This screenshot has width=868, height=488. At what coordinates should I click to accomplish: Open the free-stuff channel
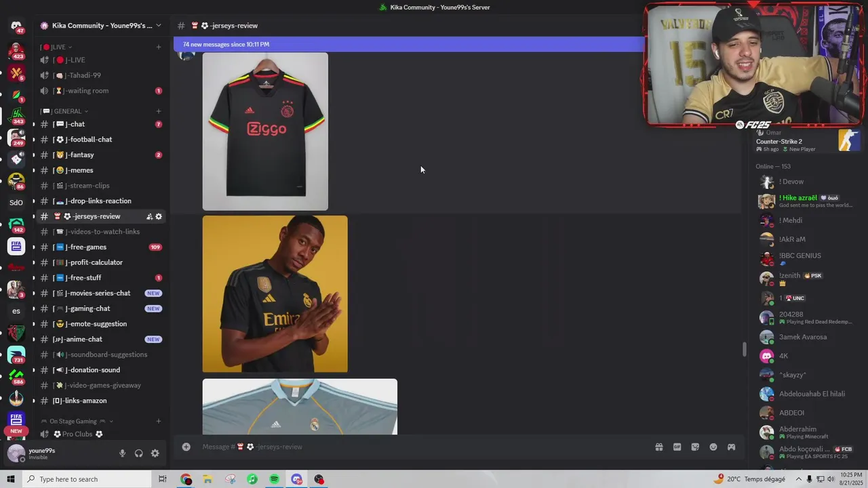tap(100, 278)
